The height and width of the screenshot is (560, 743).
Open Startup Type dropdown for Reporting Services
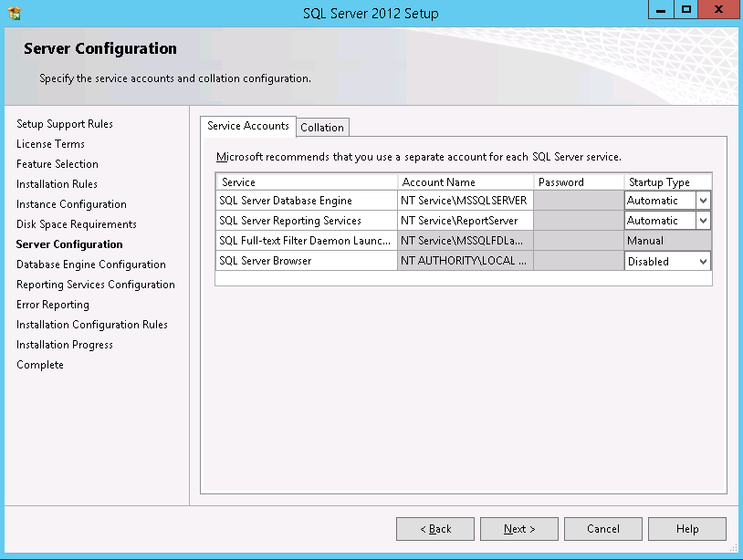tap(703, 221)
